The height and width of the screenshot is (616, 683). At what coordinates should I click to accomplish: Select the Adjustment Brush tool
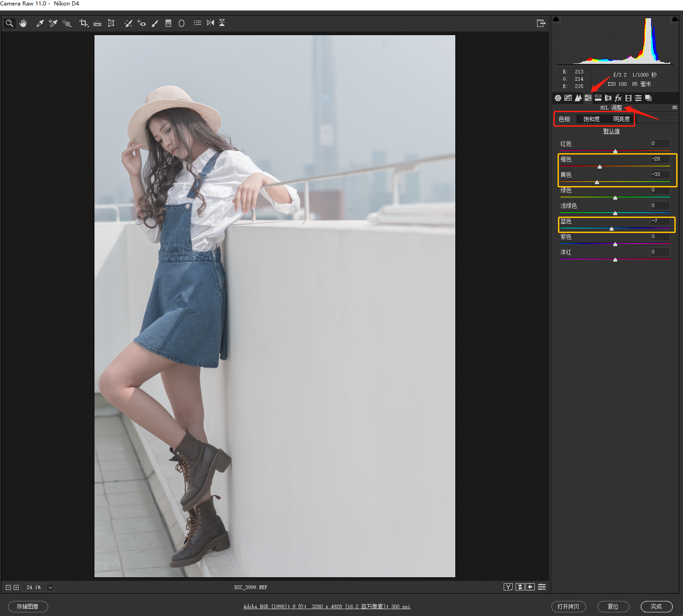click(155, 23)
